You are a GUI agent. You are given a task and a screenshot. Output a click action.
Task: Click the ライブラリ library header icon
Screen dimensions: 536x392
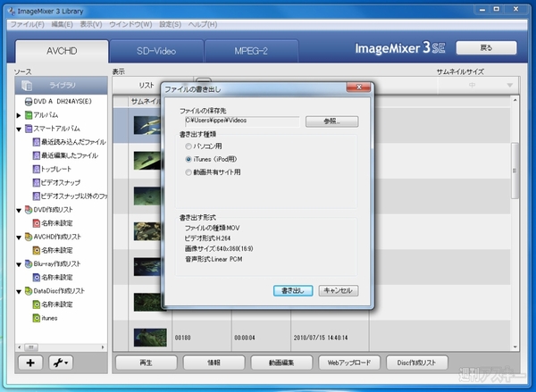[26, 85]
